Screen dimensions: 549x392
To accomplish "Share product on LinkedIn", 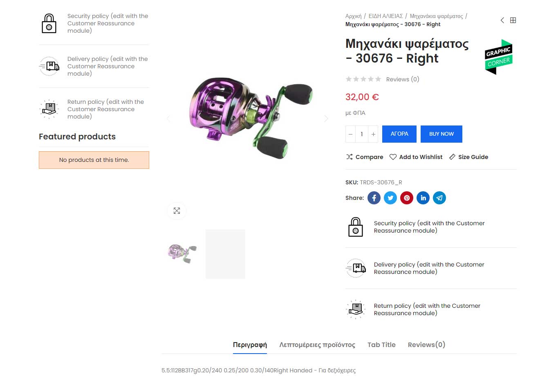I will (423, 198).
